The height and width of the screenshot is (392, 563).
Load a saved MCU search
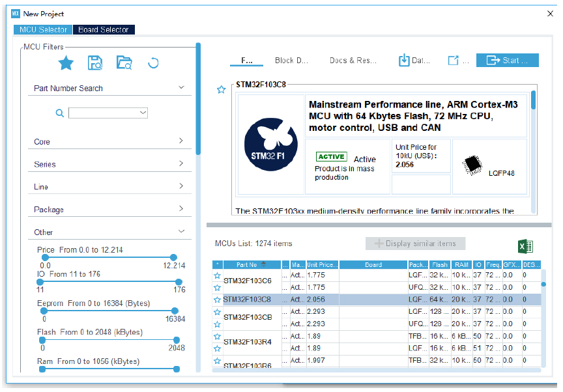124,63
